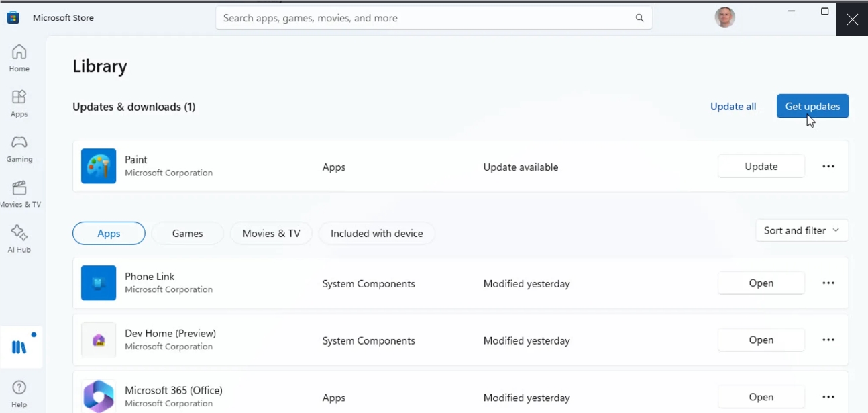
Task: Click the Microsoft 365 (Office) app icon
Action: (99, 396)
